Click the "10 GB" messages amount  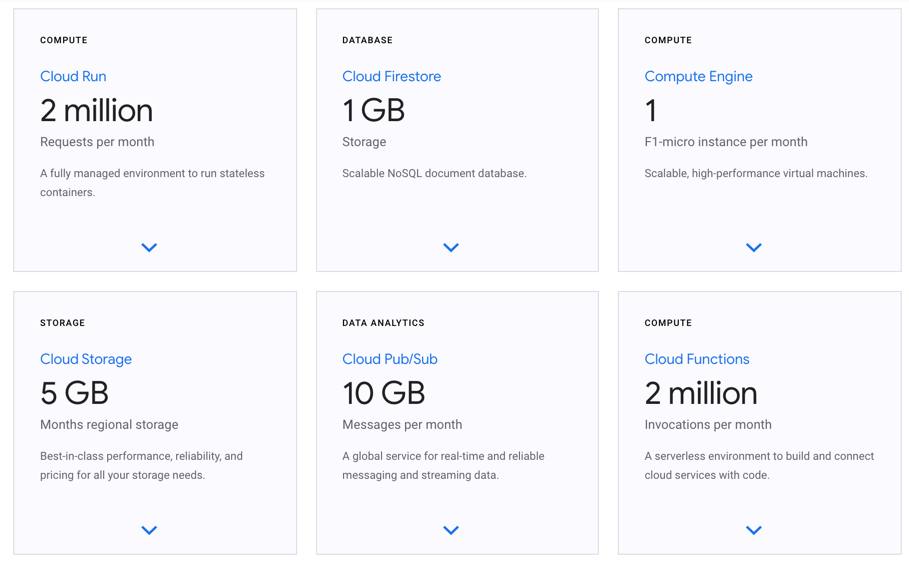383,393
